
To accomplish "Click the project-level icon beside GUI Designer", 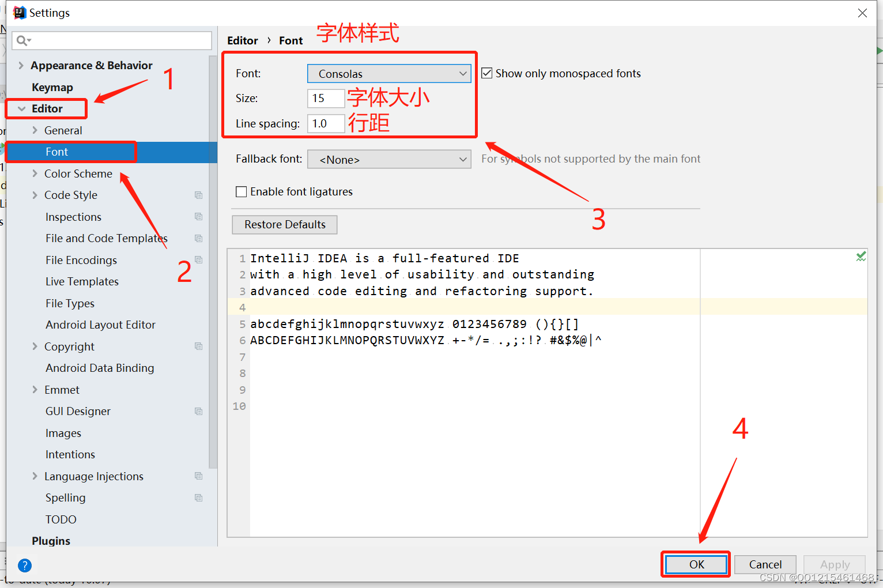I will [x=198, y=412].
